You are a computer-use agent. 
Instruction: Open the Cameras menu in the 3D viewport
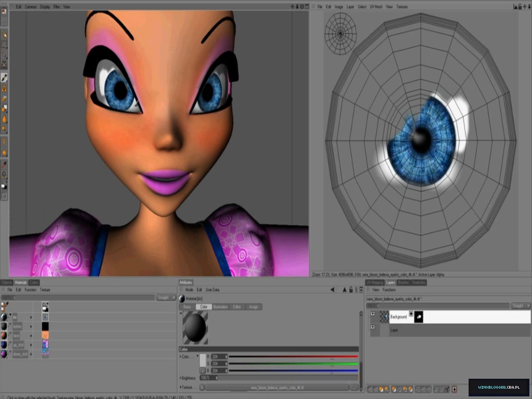click(x=31, y=6)
